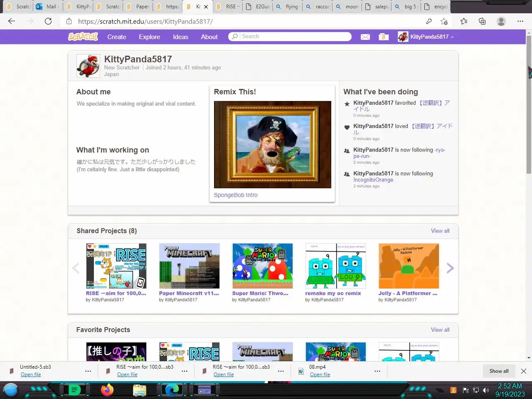Open file link for 08.mp4

[320, 374]
